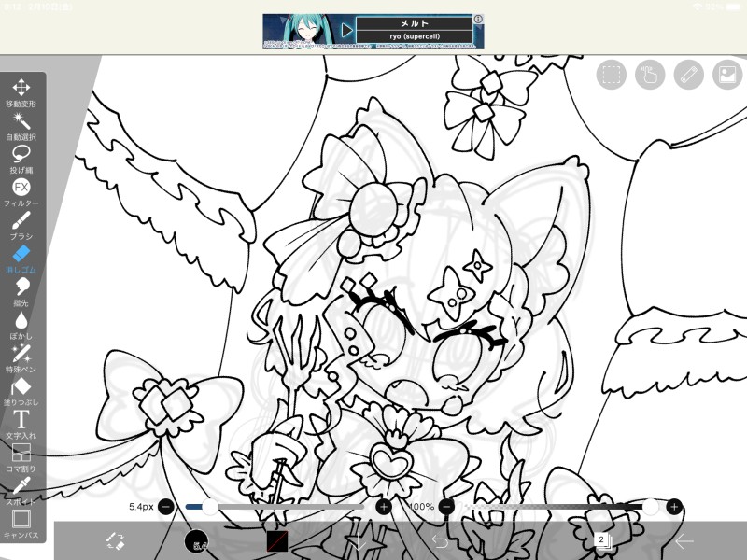Tap the 100% opacity value
Viewport: 747px width, 560px height.
tap(421, 507)
